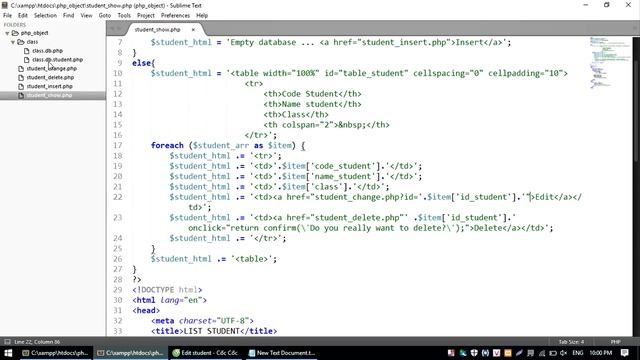Click the battery icon in system tray
Screen dimensions: 640x360
pyautogui.click(x=553, y=353)
